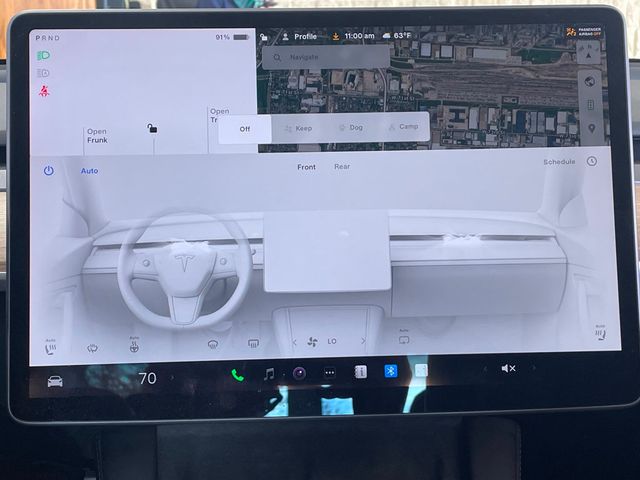Tap the fan icon in climate controls

click(x=312, y=342)
